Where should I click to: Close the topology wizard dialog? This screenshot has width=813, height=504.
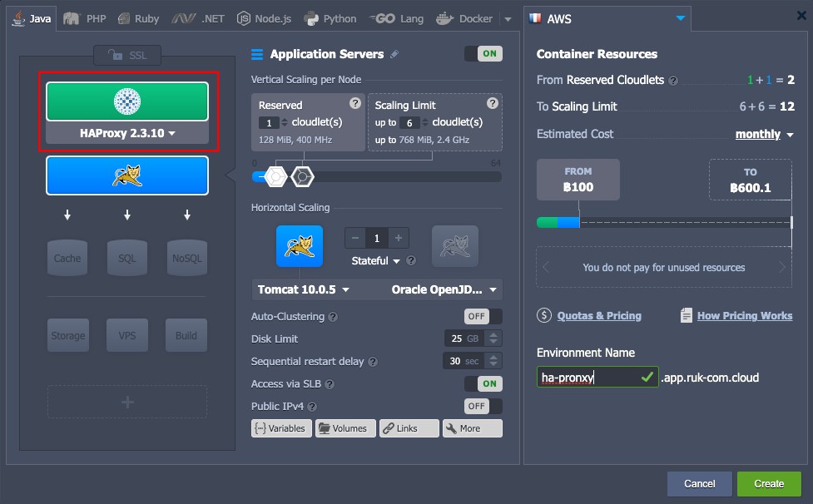[801, 16]
